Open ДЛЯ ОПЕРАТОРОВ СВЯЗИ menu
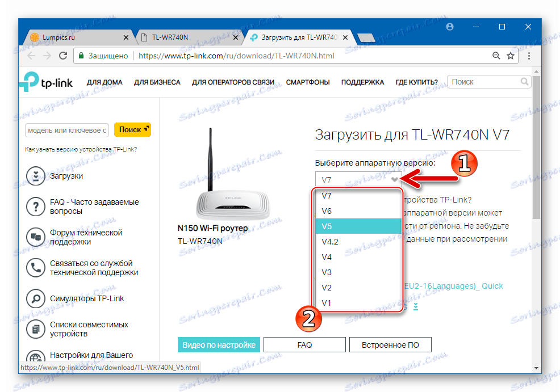Screen dimensions: 560x392 pos(233,82)
